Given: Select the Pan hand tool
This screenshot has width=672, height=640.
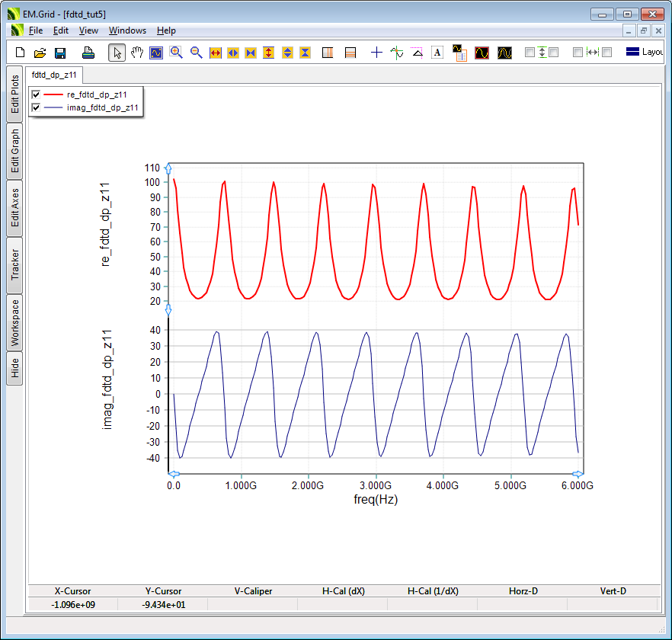Looking at the screenshot, I should [x=137, y=53].
